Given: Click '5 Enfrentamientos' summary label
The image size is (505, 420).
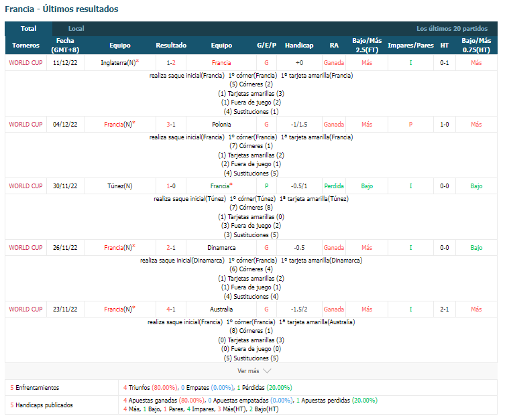Looking at the screenshot, I should (34, 388).
